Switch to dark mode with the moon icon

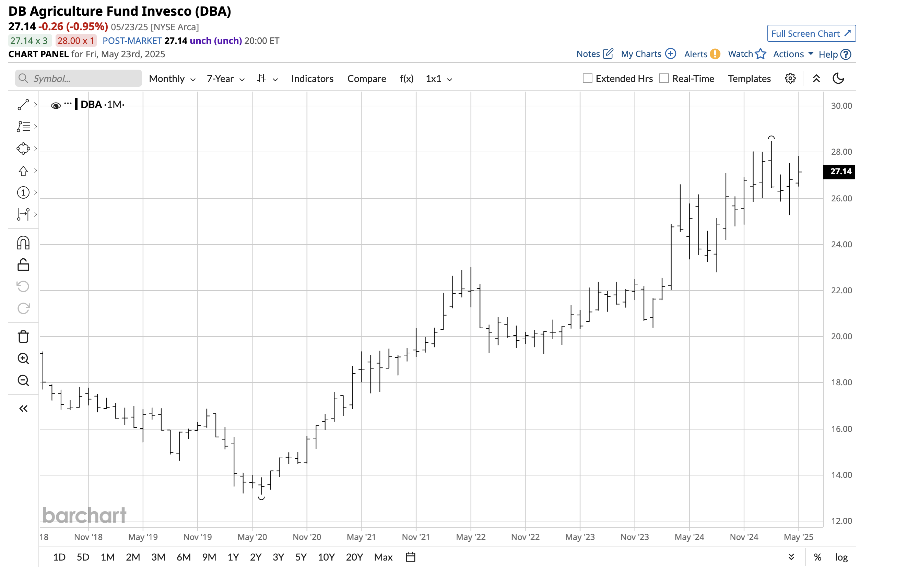838,78
